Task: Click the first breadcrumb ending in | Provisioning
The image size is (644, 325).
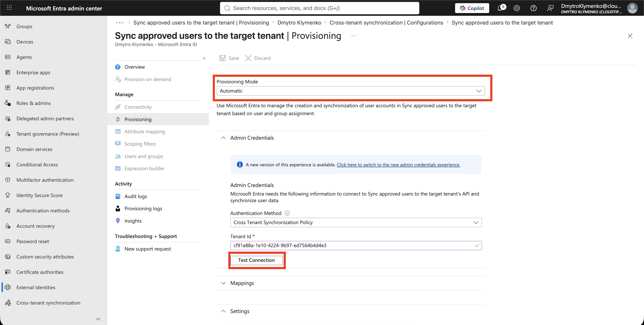Action: (201, 23)
